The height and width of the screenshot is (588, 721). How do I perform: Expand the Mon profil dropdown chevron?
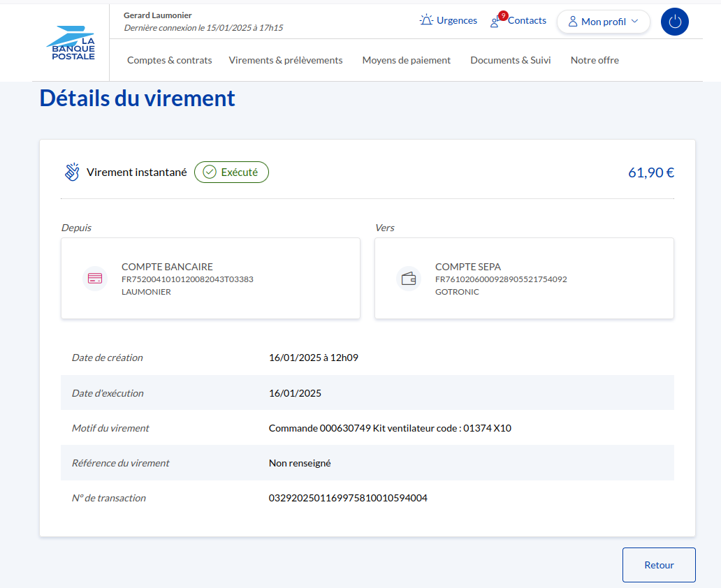(x=634, y=22)
